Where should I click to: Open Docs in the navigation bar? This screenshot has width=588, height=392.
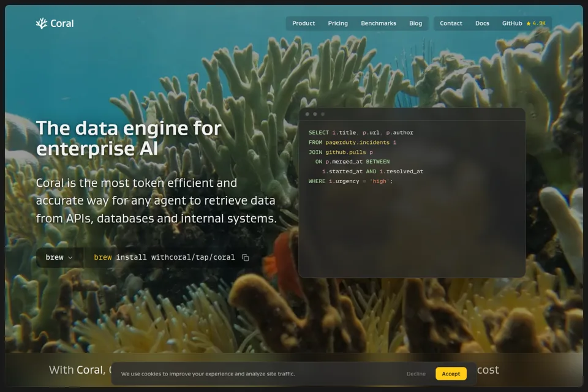tap(482, 23)
